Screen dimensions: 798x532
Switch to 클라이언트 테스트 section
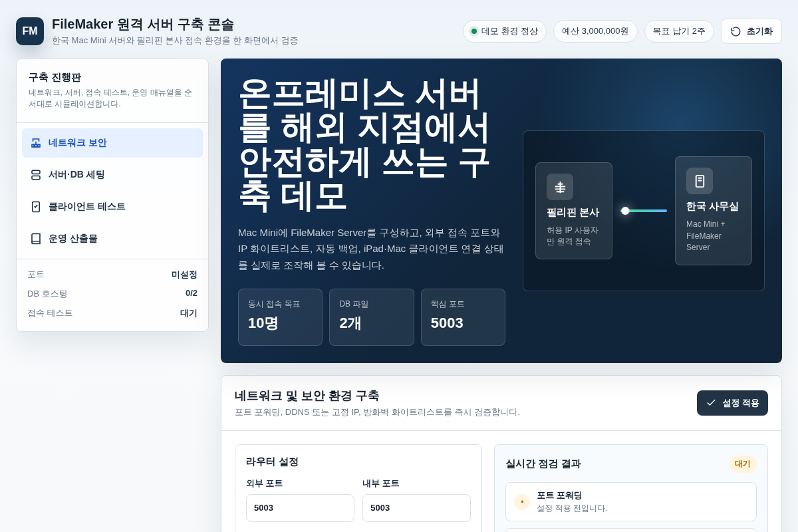112,207
